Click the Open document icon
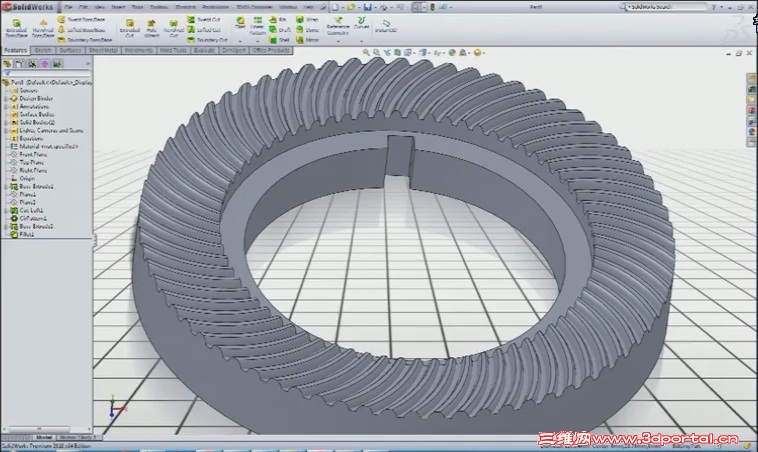 tap(351, 7)
